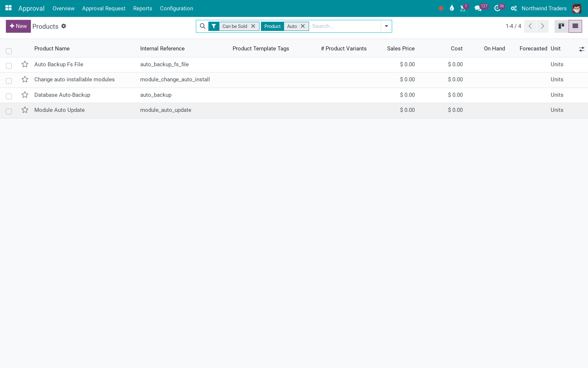Check the Change auto installable modules row
588x368 pixels.
click(9, 81)
